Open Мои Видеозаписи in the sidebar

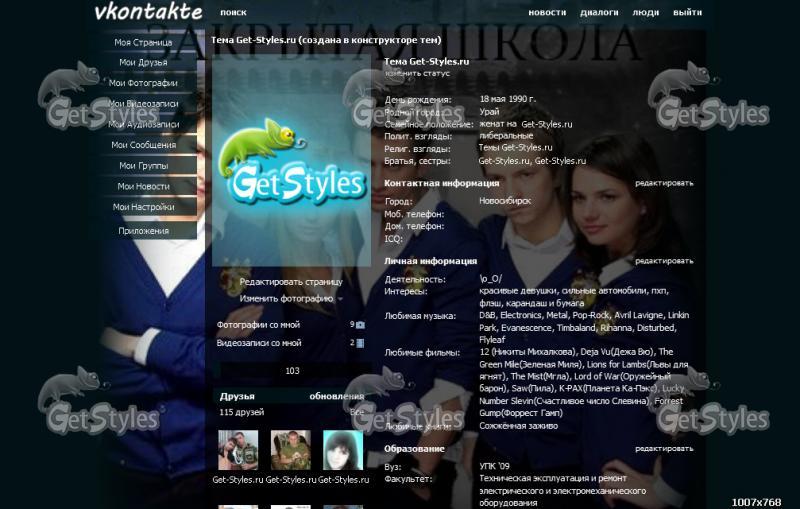(x=143, y=104)
